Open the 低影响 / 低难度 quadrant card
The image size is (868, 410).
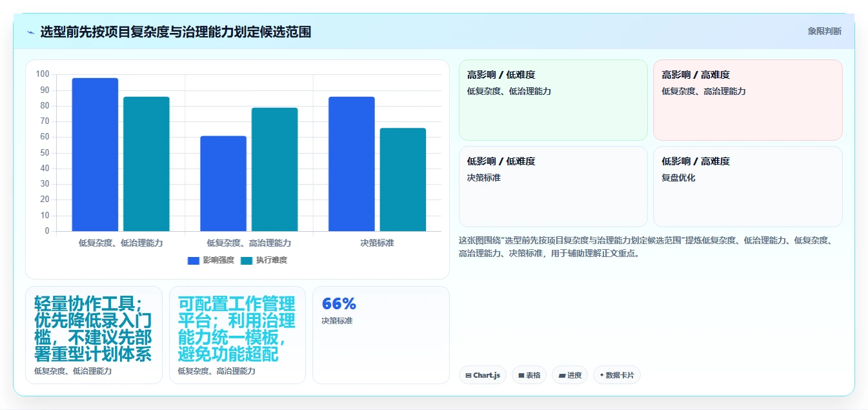[x=553, y=187]
